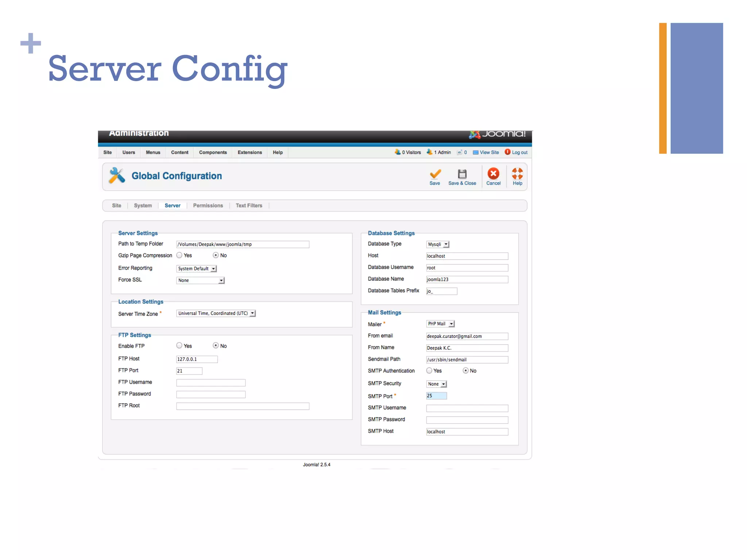The image size is (747, 560).
Task: Switch to the Permissions tab
Action: (x=208, y=206)
